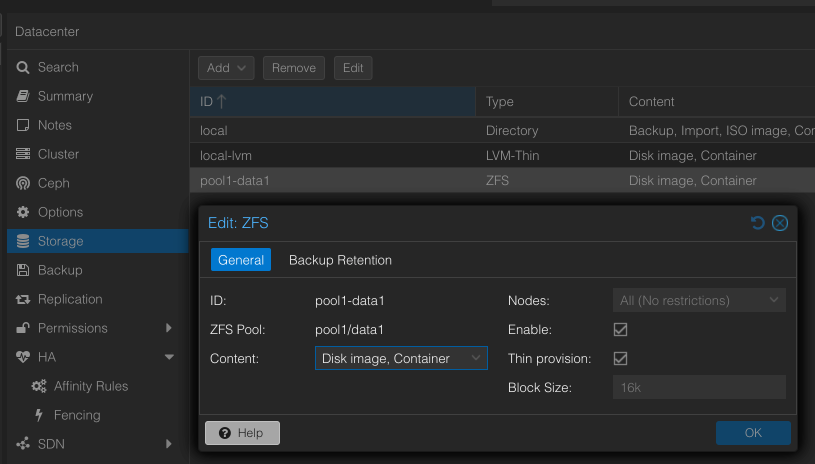Confirm with the OK button
Screen dimensions: 815x464
(x=753, y=433)
